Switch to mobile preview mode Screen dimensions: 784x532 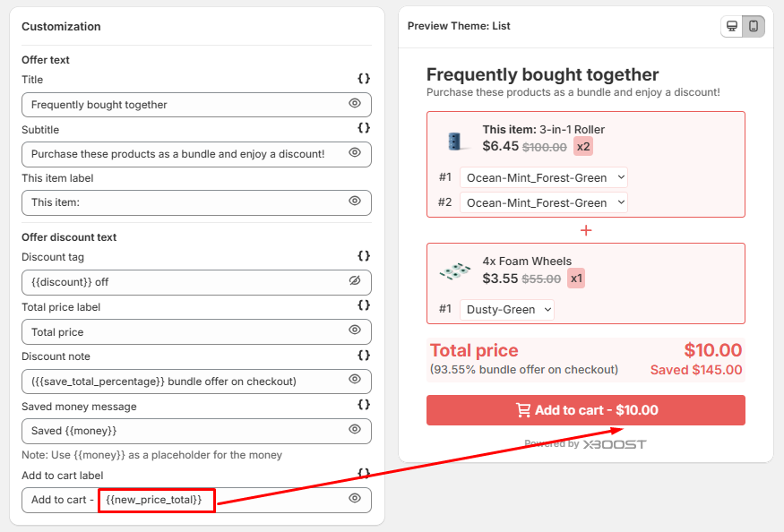(754, 26)
